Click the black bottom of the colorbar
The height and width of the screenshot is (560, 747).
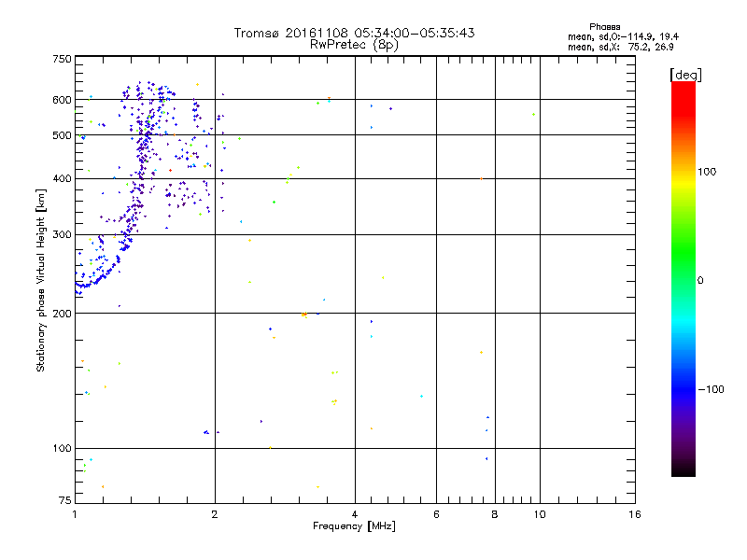coord(684,469)
